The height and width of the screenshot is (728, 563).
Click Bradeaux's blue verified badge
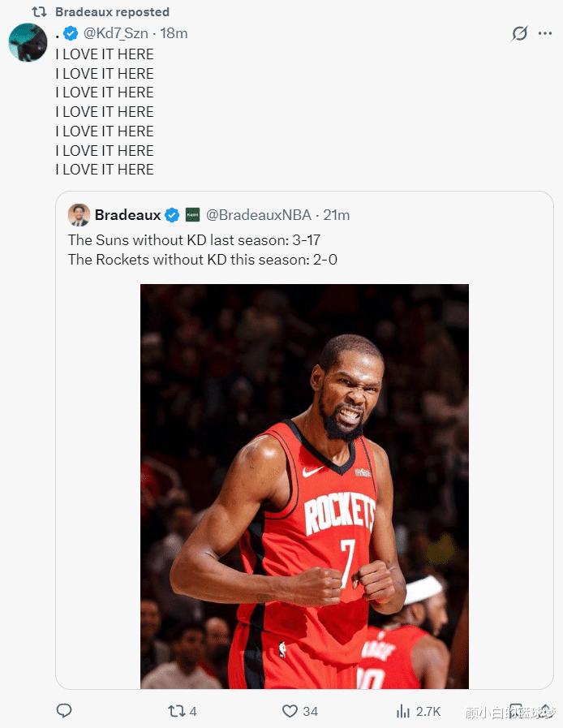click(172, 215)
